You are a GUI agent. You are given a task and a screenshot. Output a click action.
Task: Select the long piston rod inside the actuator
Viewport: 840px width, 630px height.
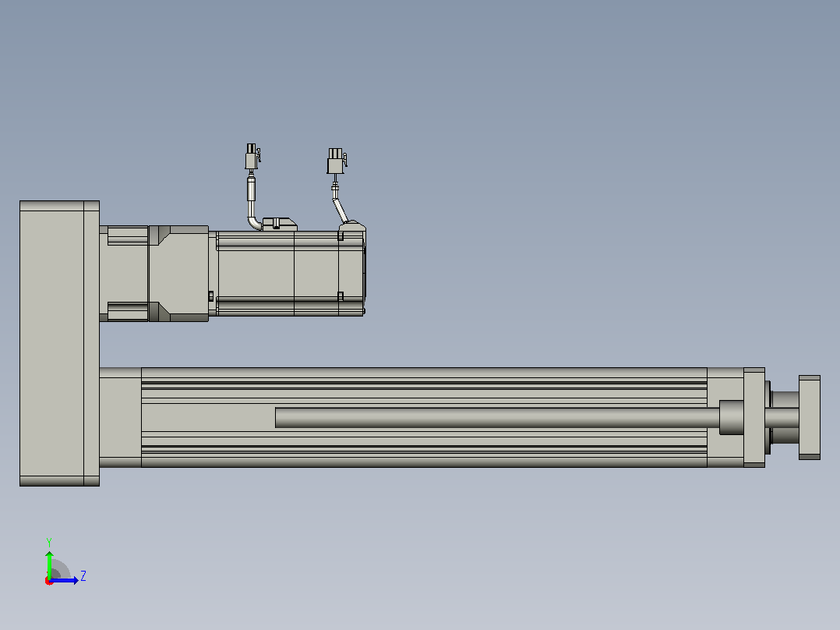497,418
